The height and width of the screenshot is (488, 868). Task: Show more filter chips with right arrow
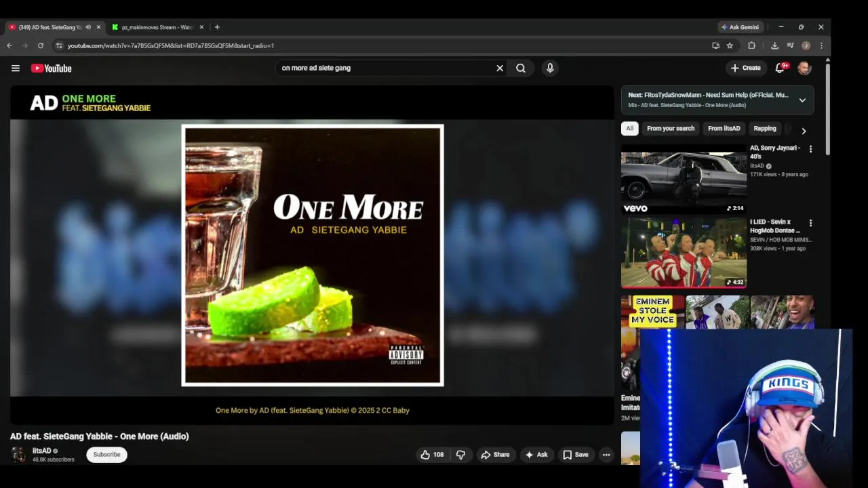point(804,131)
